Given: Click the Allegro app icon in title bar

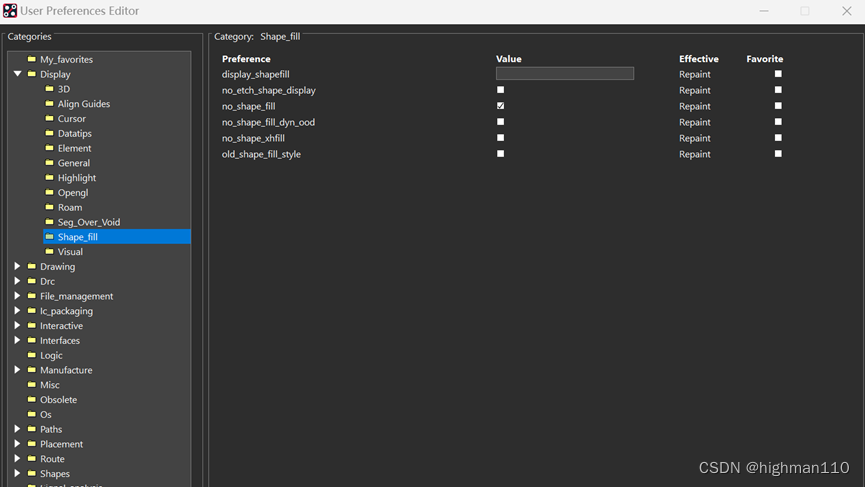Looking at the screenshot, I should point(10,11).
